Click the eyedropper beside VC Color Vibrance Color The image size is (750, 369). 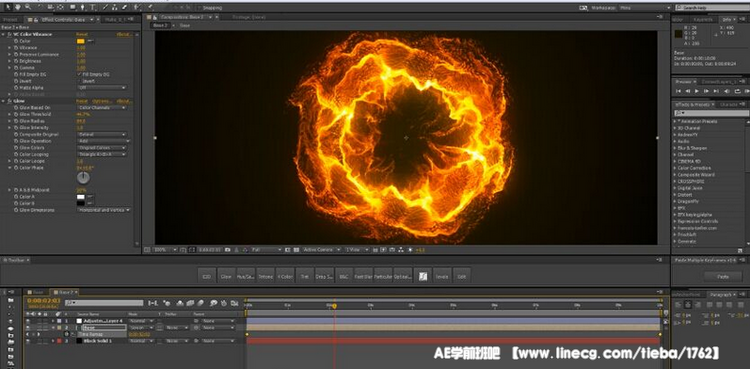point(90,41)
